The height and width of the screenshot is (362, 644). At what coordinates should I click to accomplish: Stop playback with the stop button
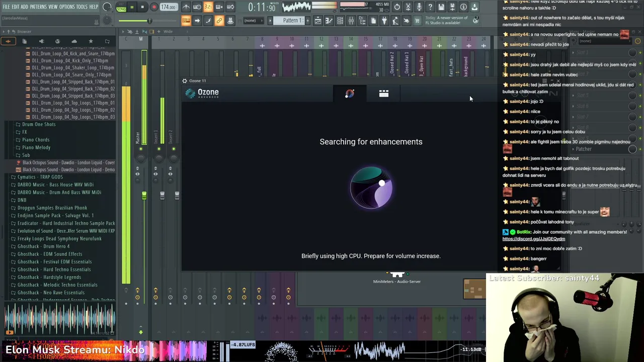tap(142, 7)
